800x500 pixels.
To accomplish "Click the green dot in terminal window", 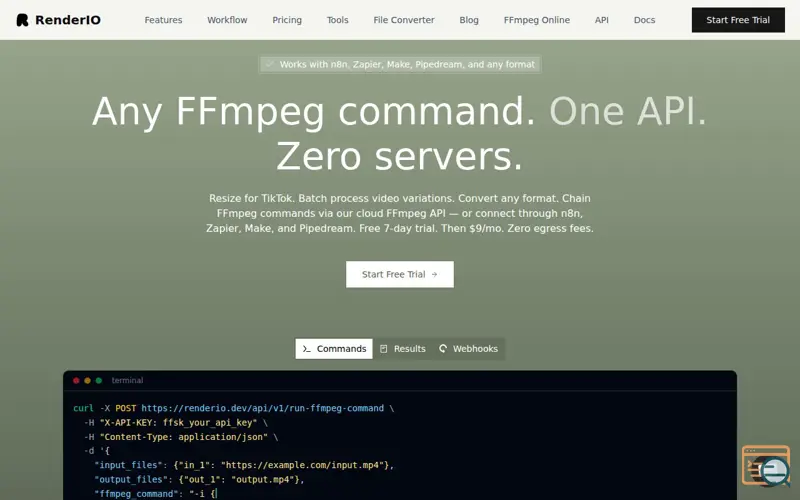I will tap(98, 380).
